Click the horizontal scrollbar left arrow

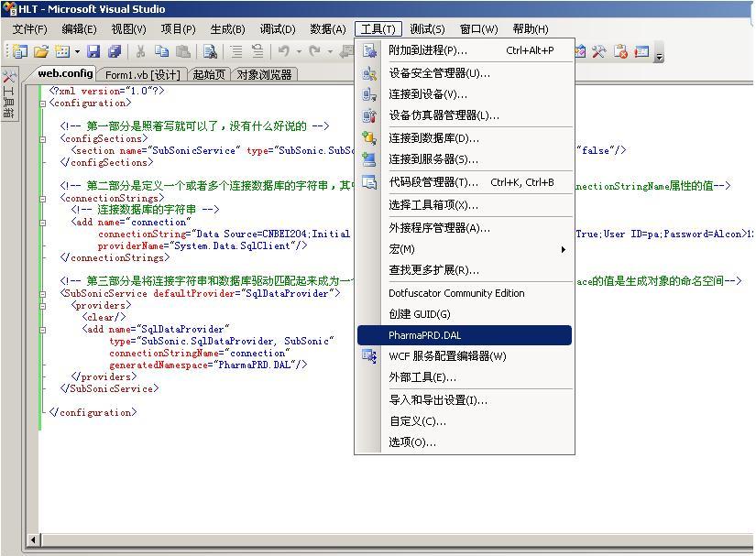click(x=33, y=540)
